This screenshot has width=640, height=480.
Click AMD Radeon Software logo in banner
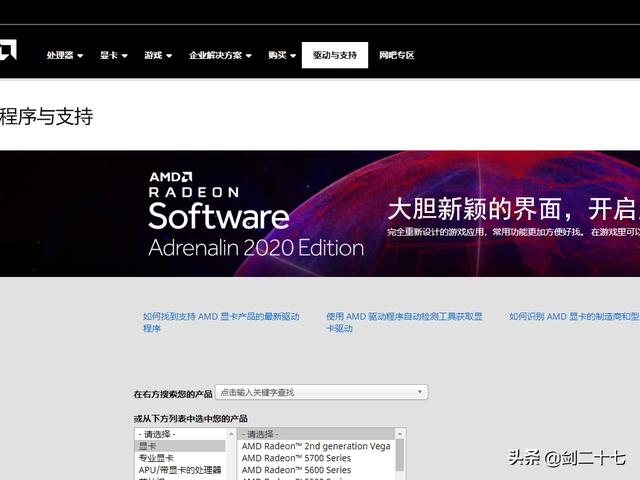219,213
